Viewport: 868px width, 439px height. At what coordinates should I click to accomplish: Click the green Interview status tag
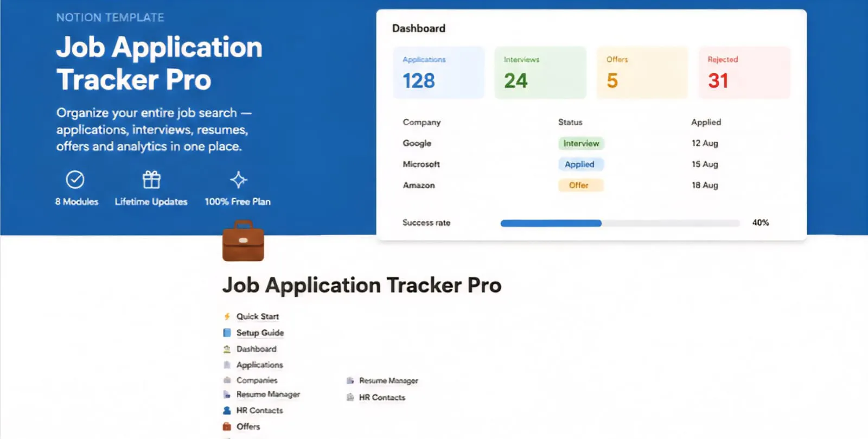click(581, 143)
